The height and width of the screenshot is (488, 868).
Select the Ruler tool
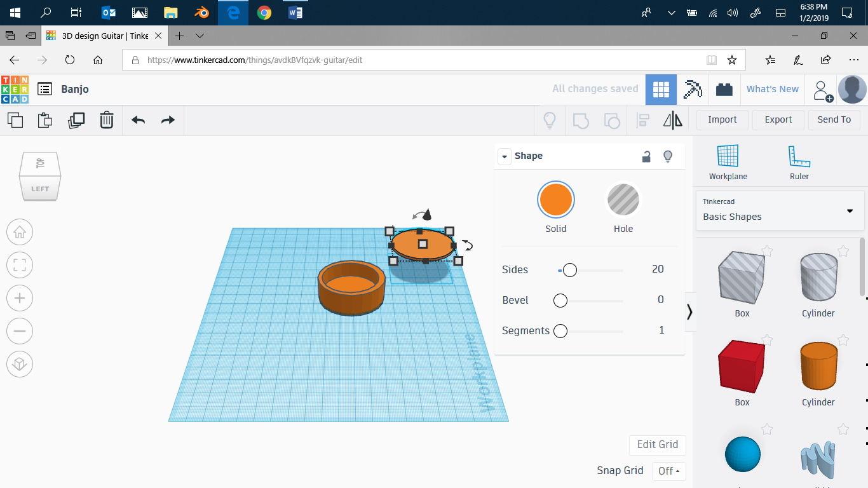tap(799, 163)
